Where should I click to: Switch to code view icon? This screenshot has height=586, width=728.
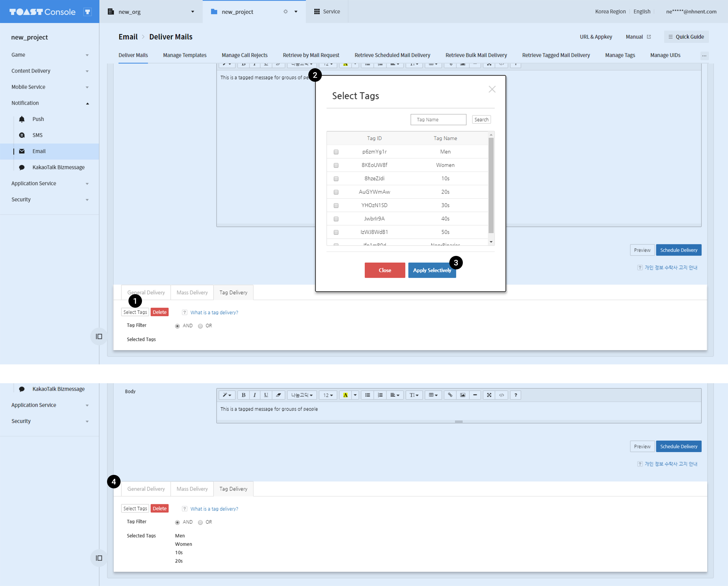coord(501,395)
